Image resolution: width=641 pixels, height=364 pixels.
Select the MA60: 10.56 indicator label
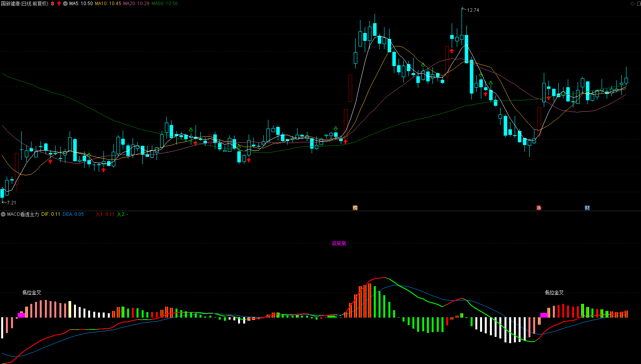tap(164, 4)
